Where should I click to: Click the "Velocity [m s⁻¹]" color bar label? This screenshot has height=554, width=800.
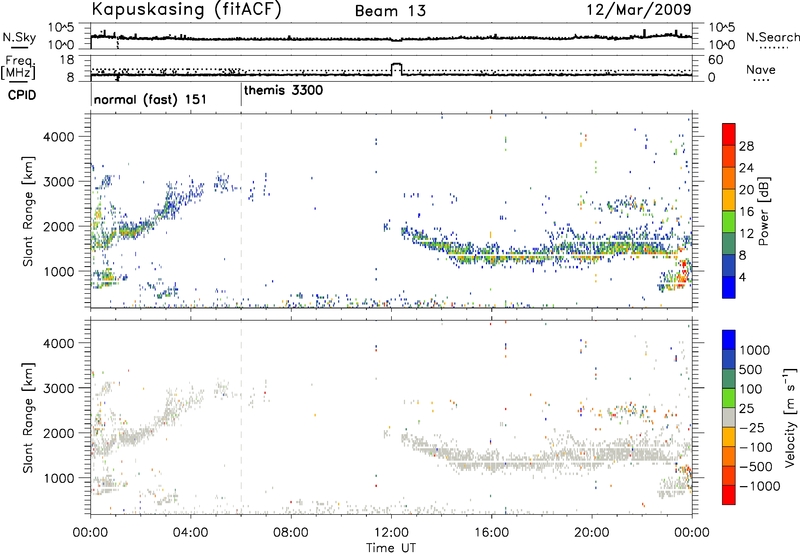(790, 417)
